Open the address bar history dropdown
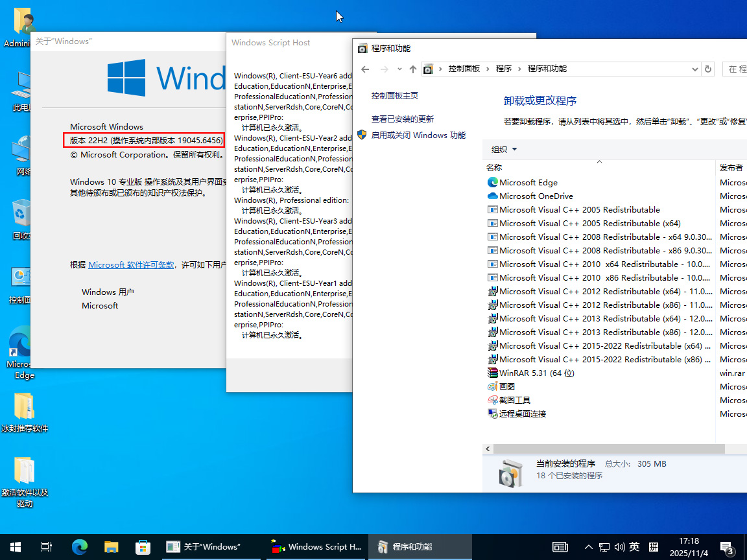This screenshot has height=560, width=747. tap(694, 69)
